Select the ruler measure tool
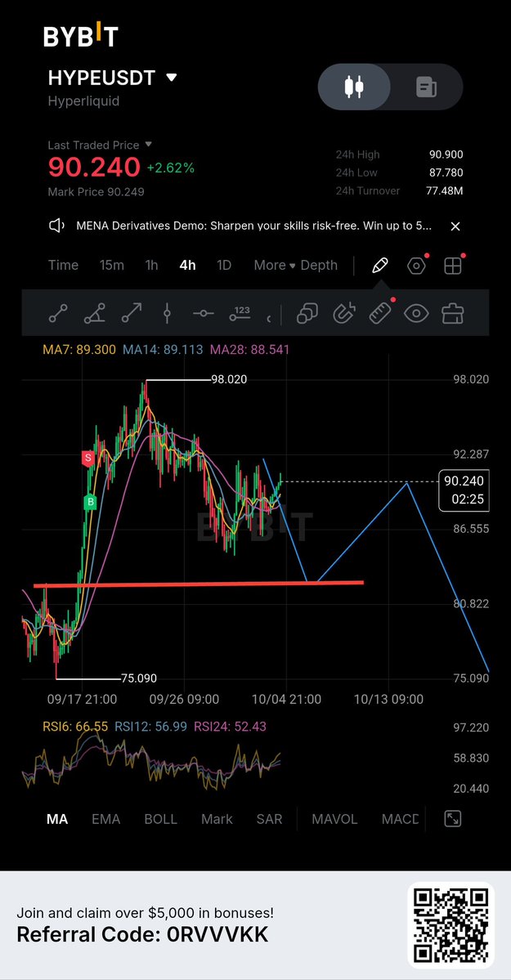511x980 pixels. click(380, 313)
